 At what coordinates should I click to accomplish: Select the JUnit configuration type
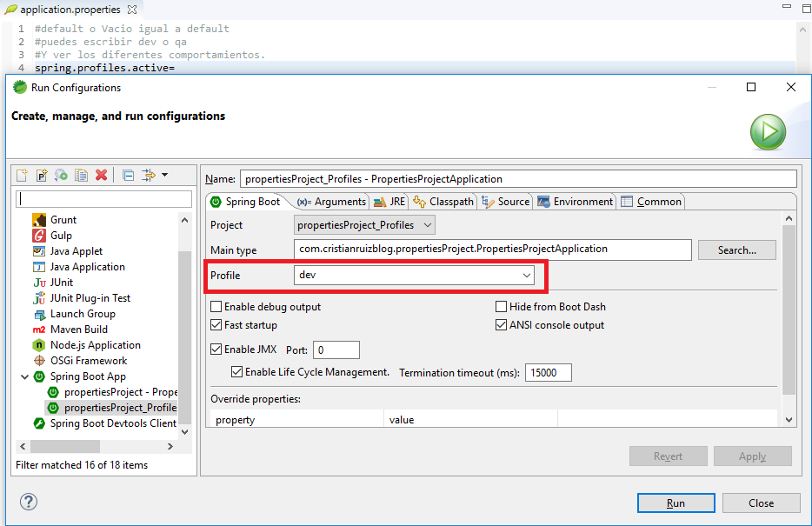click(x=53, y=283)
